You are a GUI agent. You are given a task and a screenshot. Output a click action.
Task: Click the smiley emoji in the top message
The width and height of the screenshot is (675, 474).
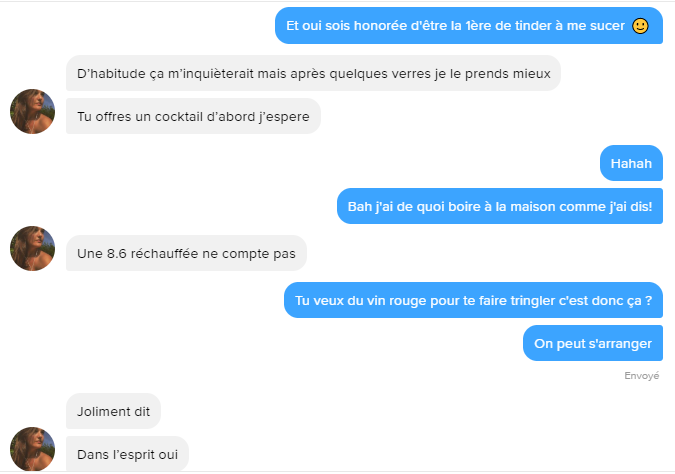[x=640, y=26]
